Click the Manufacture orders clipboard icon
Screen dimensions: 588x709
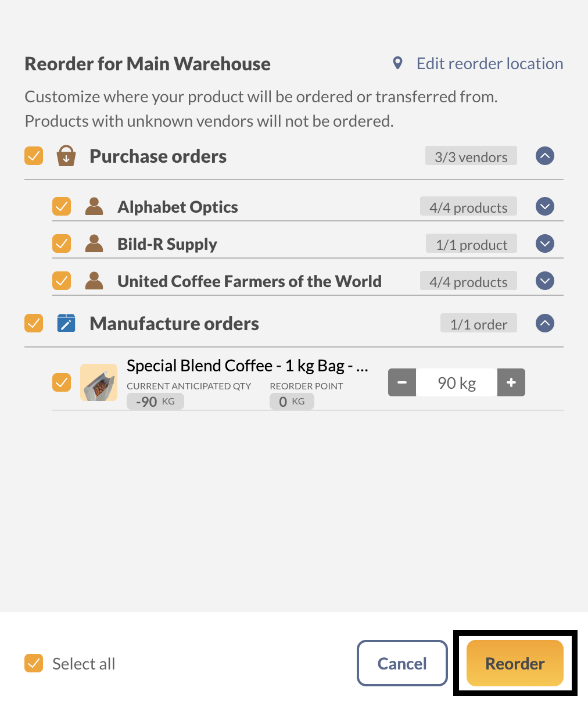click(x=66, y=323)
